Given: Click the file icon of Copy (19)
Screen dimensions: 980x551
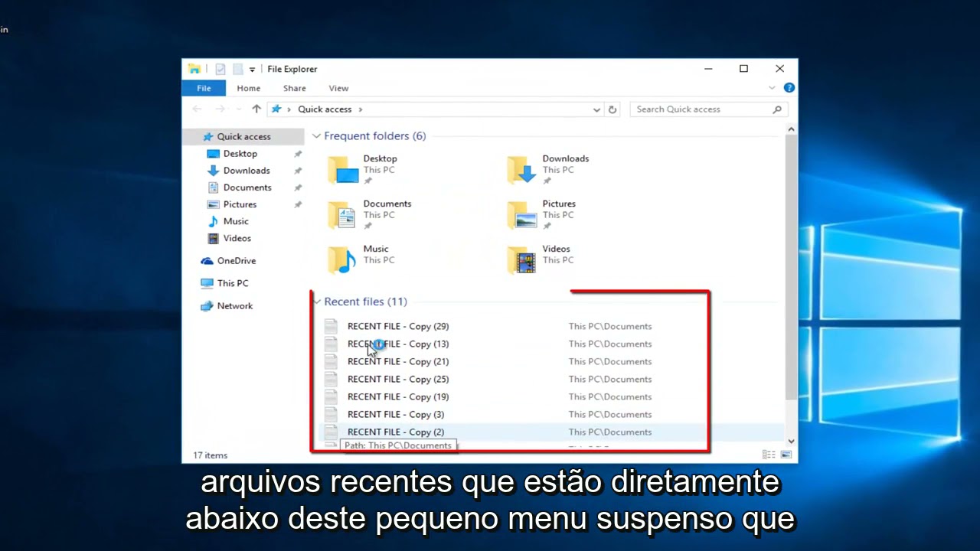Looking at the screenshot, I should (331, 396).
